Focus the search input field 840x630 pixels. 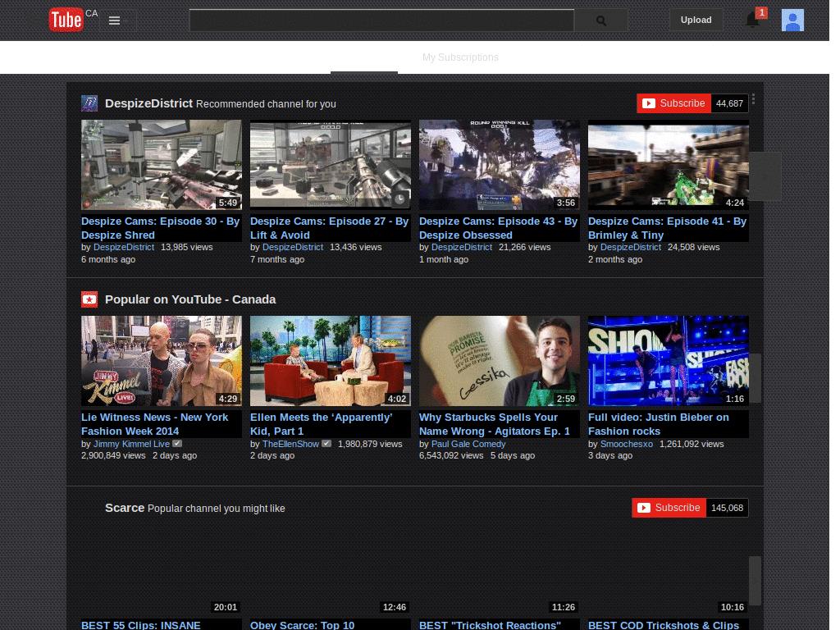pos(381,21)
